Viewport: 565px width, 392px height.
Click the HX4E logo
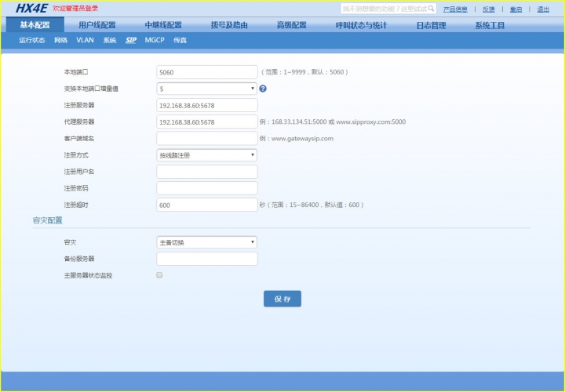pos(31,8)
